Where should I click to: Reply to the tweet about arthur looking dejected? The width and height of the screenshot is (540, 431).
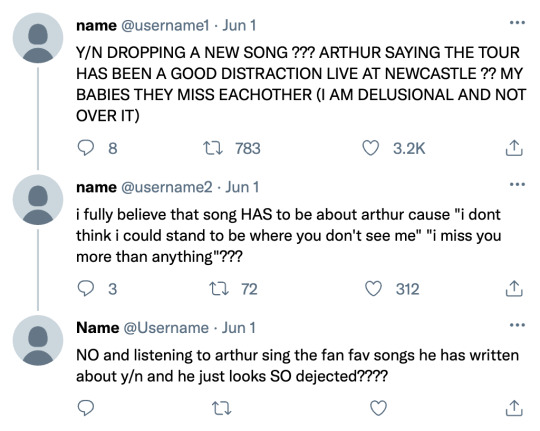[x=85, y=408]
